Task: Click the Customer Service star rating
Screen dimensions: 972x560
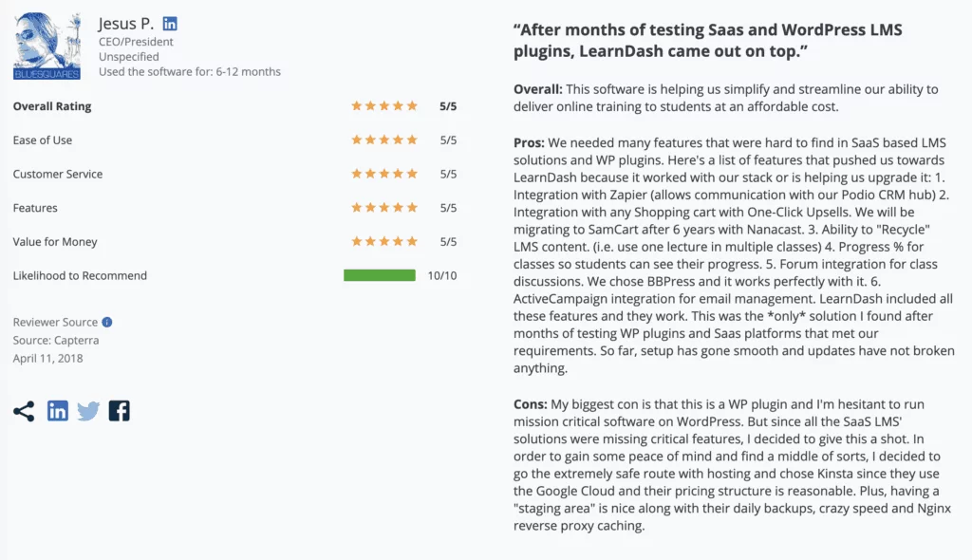Action: (x=384, y=174)
